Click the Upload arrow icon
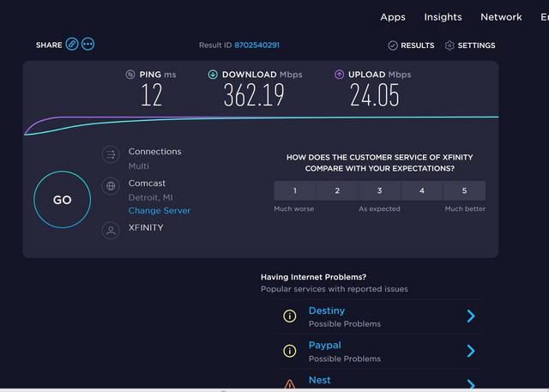 339,75
